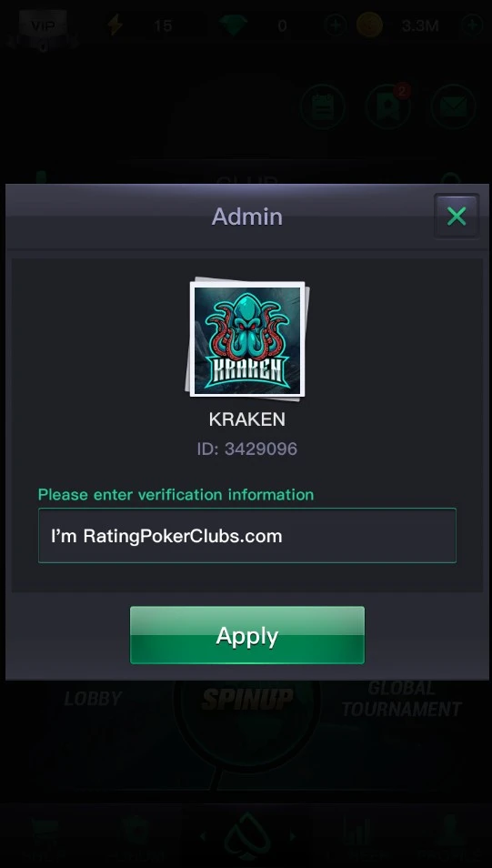Screen dimensions: 492x868
Task: Open the calendar notes round icon
Action: point(323,106)
